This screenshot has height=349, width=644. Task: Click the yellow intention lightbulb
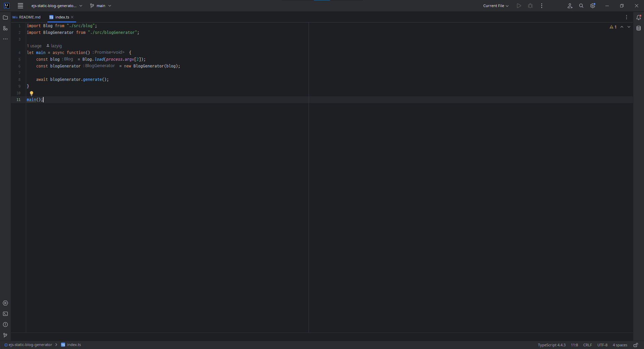click(32, 93)
